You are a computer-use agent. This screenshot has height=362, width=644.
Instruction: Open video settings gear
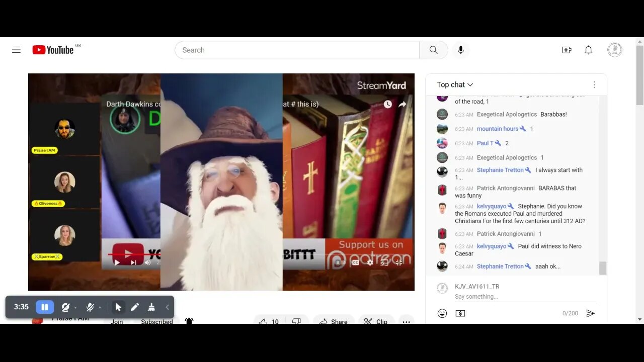point(370,262)
